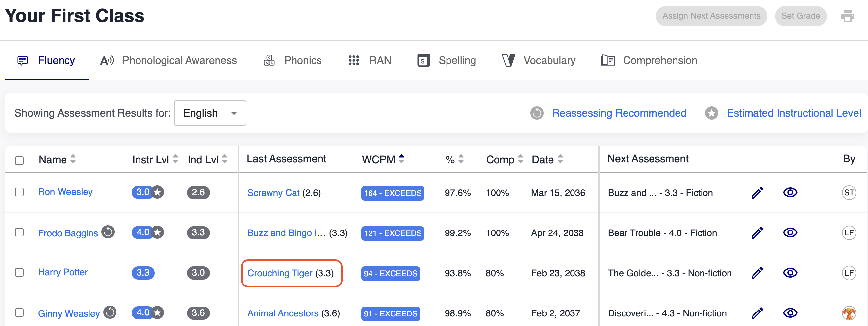This screenshot has height=326, width=868.
Task: Open Animal Ancestors assessment link
Action: 283,313
